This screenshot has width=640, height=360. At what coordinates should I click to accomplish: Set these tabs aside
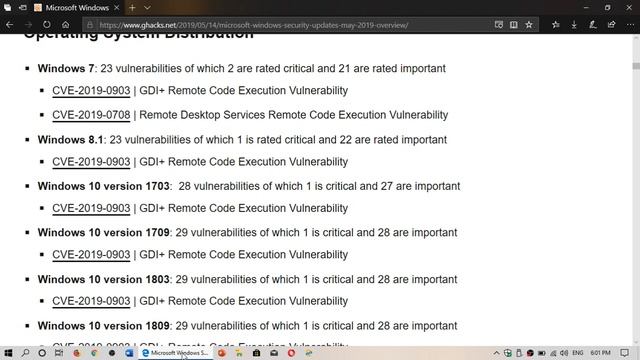pyautogui.click(x=23, y=8)
